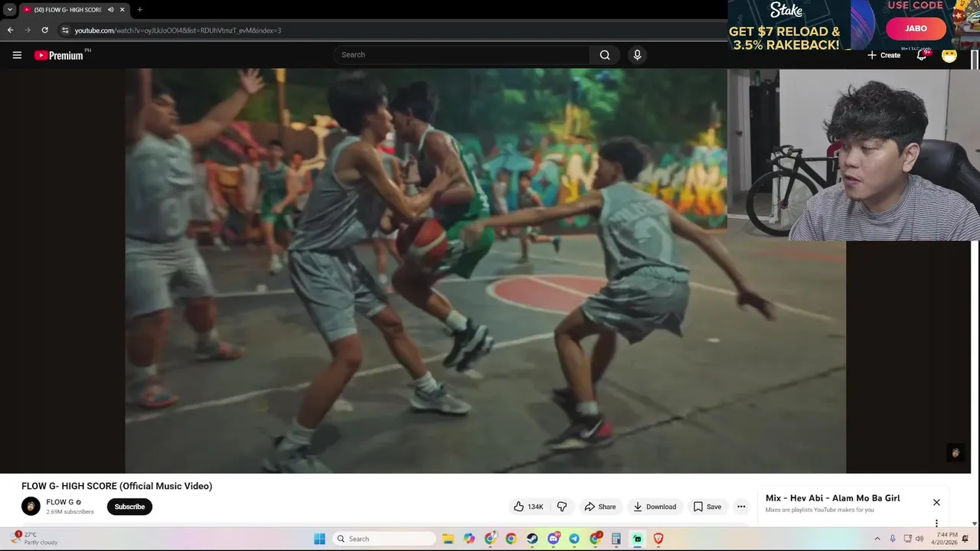980x551 pixels.
Task: Open the Windows Start menu
Action: 319,539
